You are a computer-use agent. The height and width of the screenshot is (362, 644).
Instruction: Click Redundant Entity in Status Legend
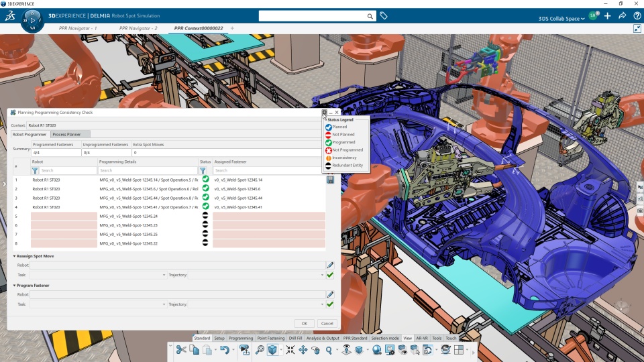(x=347, y=166)
